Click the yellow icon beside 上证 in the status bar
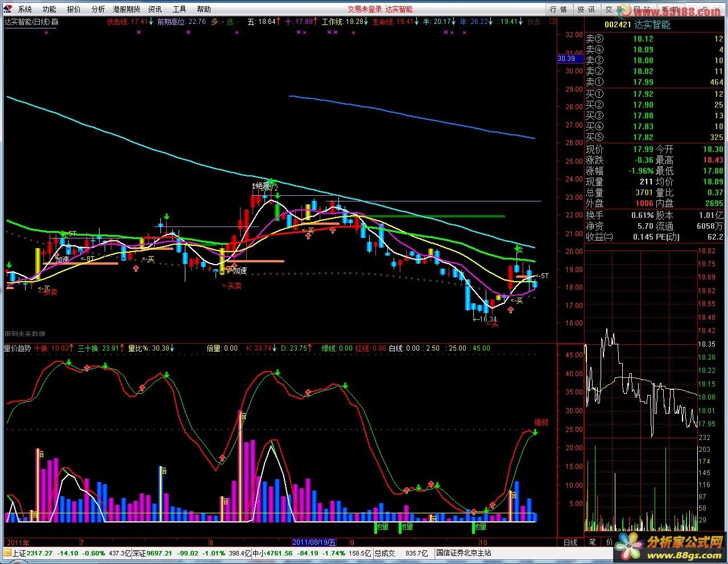Screen dimensions: 728x564 pyautogui.click(x=7, y=553)
